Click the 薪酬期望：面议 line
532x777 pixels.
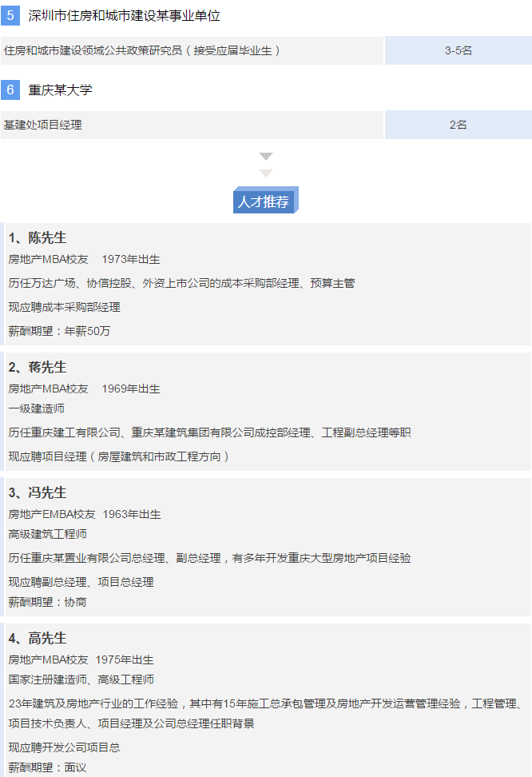pos(47,767)
